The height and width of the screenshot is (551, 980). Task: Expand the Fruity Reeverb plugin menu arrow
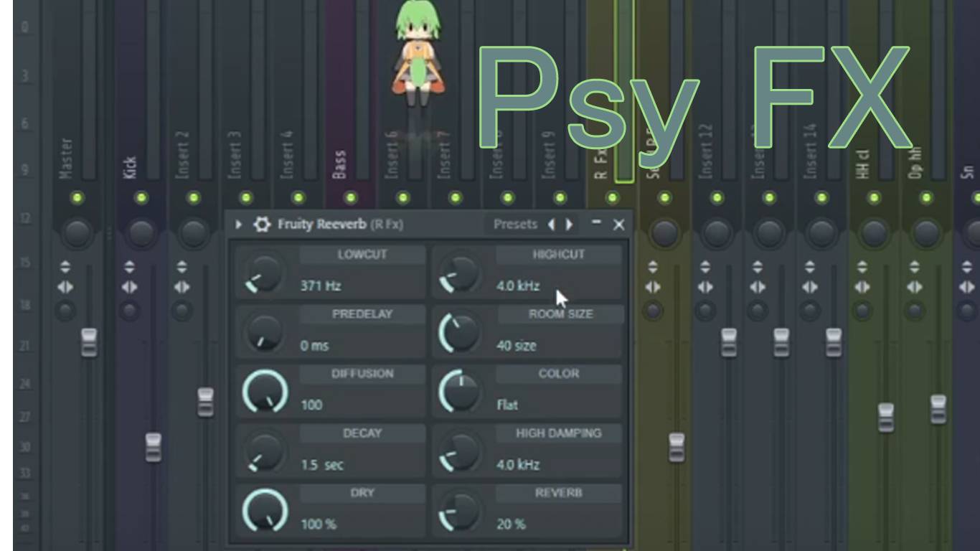point(239,225)
